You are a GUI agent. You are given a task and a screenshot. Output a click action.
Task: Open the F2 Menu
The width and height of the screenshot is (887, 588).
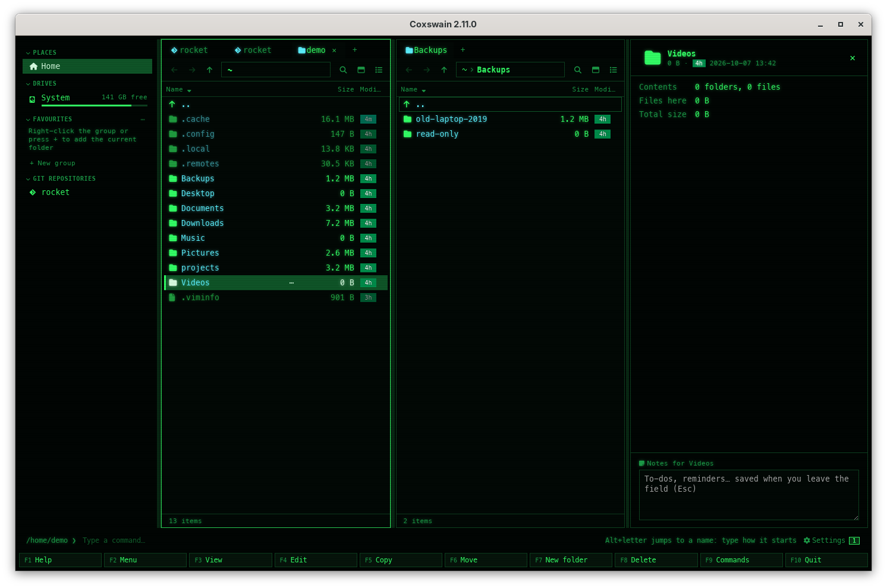tap(145, 560)
